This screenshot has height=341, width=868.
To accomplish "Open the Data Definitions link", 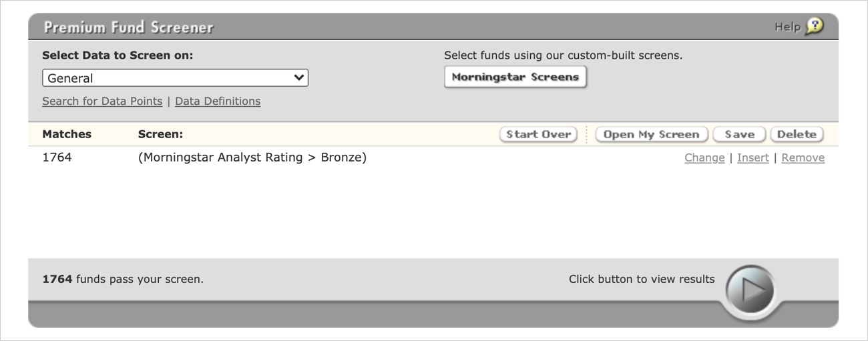I will click(218, 101).
